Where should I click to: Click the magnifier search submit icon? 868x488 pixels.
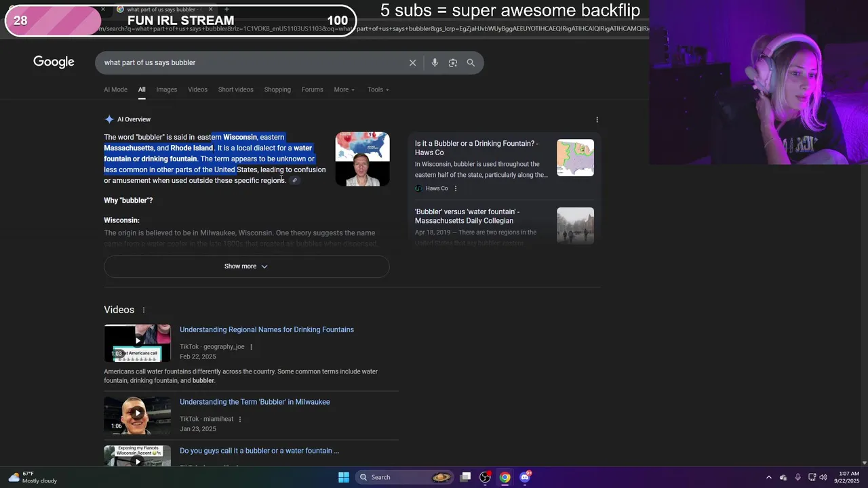tap(471, 62)
